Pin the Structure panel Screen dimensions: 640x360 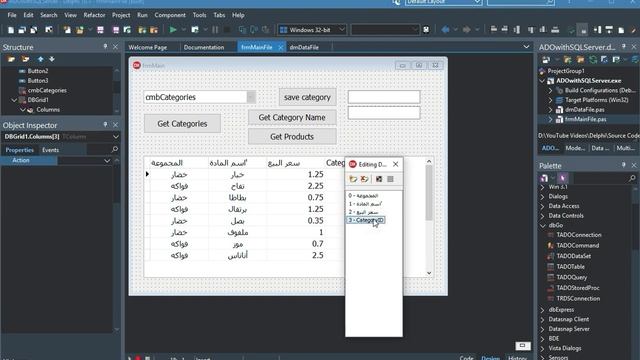pos(105,47)
